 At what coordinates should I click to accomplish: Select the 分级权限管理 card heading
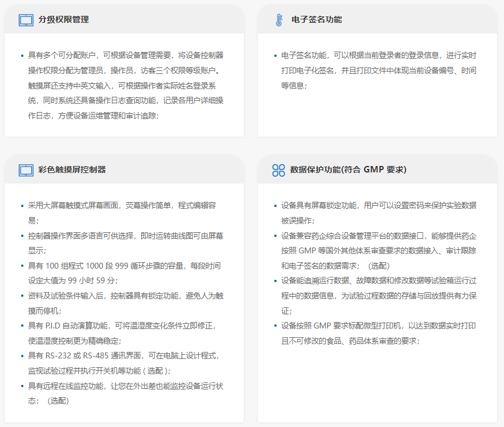(63, 20)
